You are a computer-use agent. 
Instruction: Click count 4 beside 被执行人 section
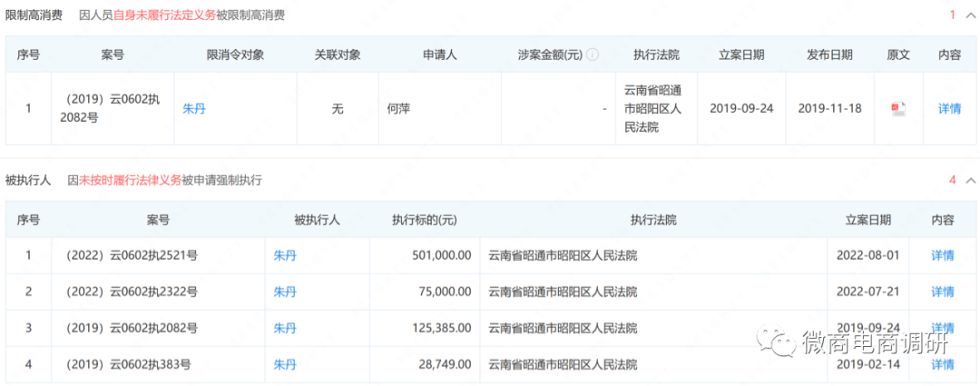tap(953, 181)
